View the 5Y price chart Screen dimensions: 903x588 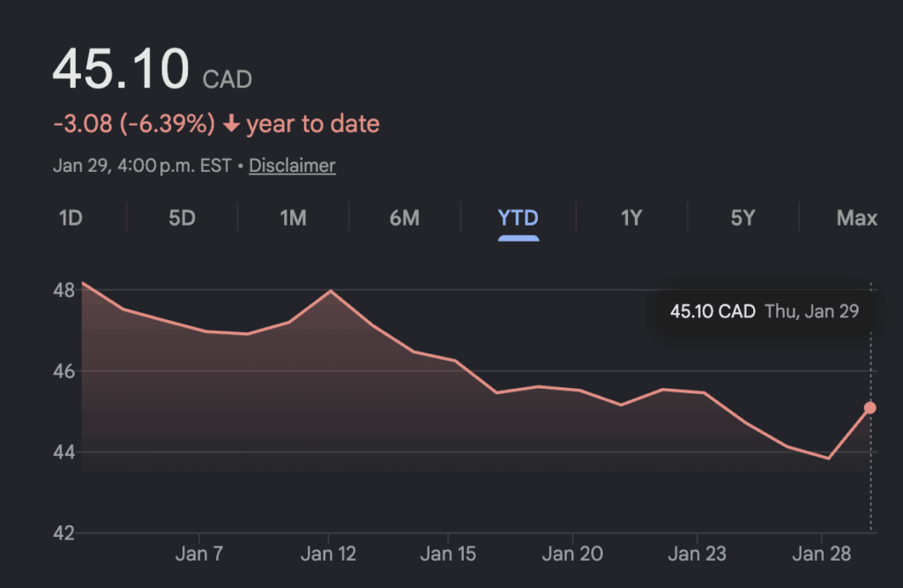pos(743,218)
